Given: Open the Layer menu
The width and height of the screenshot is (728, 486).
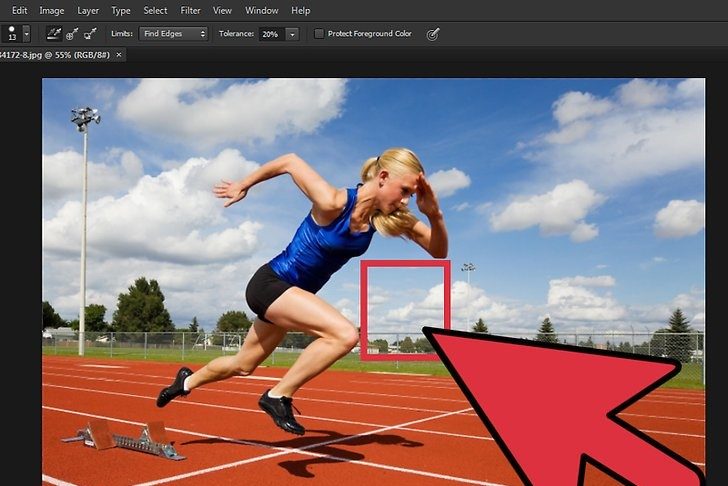Looking at the screenshot, I should point(88,10).
